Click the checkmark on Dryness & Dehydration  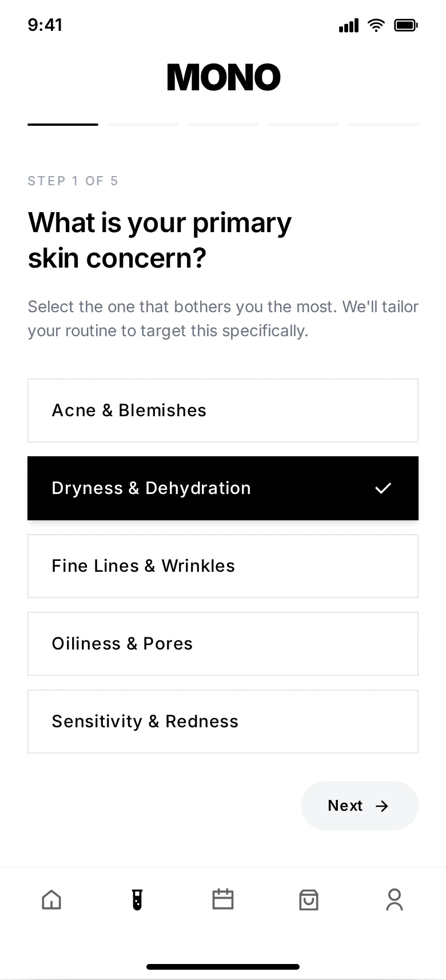(383, 488)
